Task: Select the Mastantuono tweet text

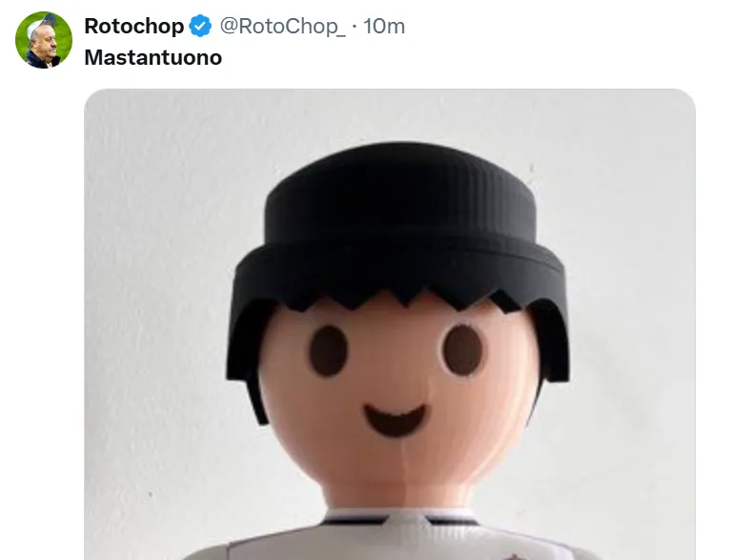Action: point(152,58)
